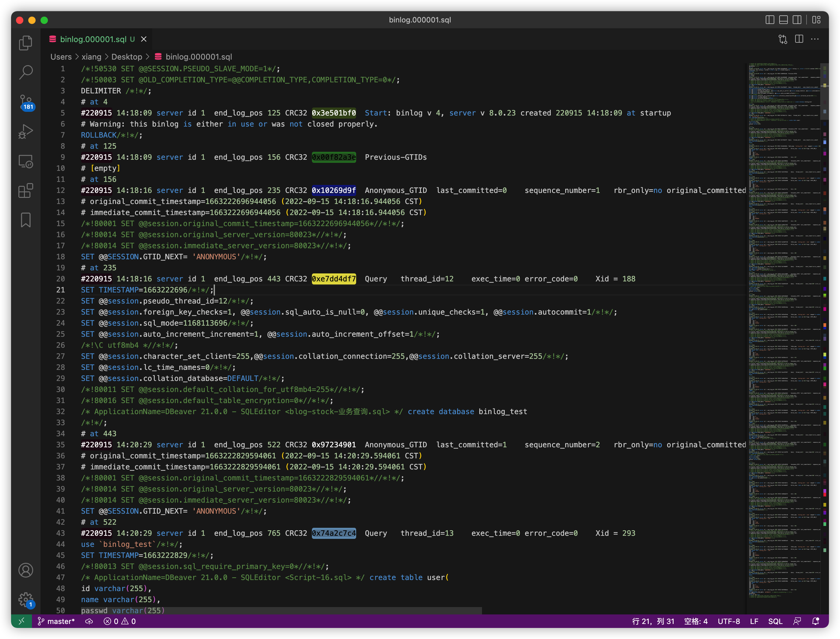Open the Accounts menu icon

25,570
